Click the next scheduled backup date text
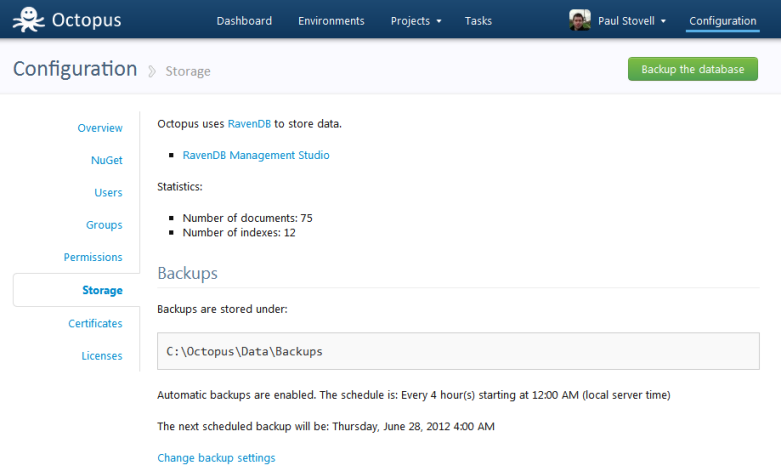 coord(326,426)
